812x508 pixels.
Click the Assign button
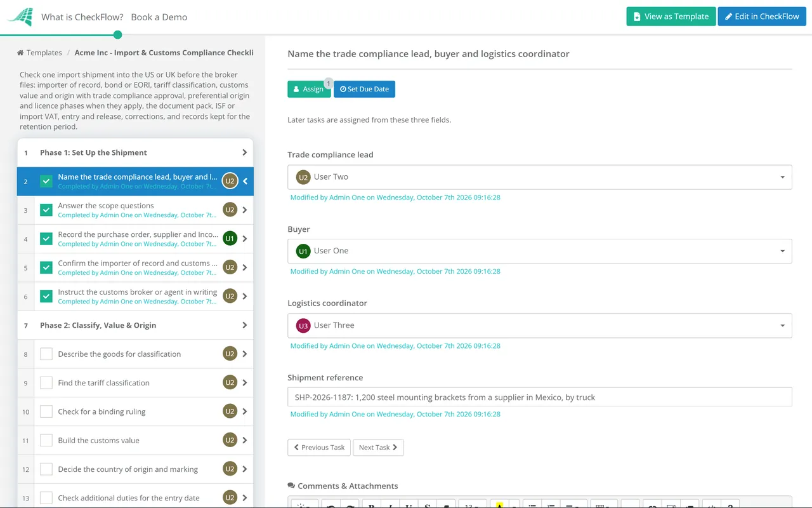[309, 89]
